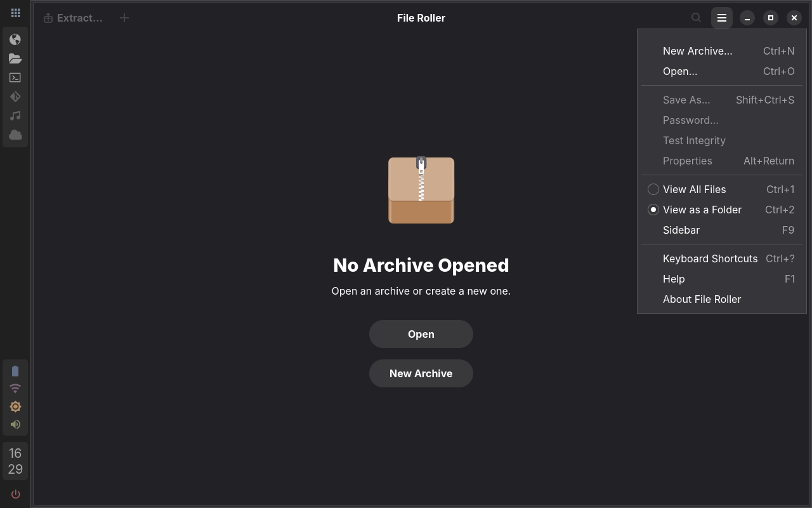Toggle the Sidebar menu item
This screenshot has height=508, width=812.
pyautogui.click(x=722, y=230)
